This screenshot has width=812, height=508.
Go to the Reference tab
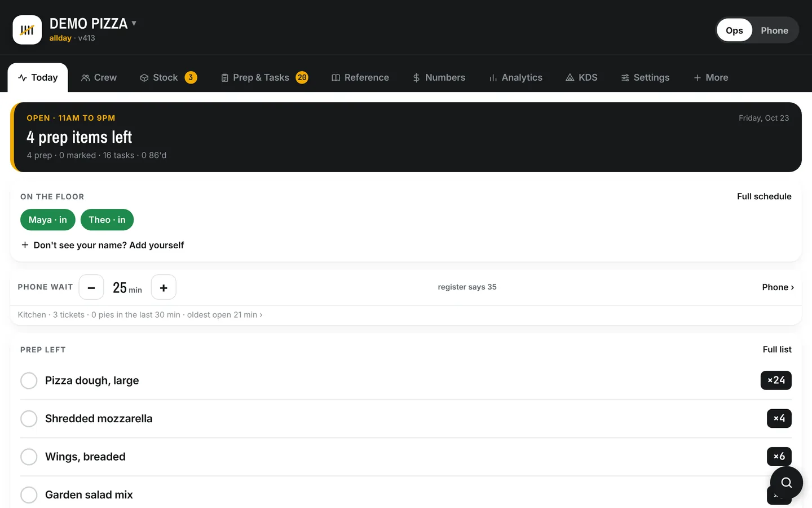[x=360, y=77]
